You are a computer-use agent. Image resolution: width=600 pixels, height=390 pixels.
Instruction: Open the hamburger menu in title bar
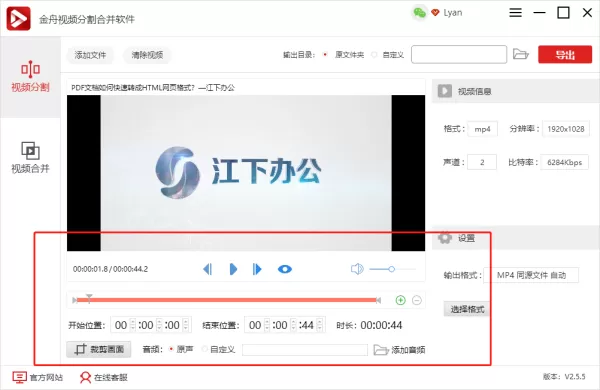click(x=515, y=13)
